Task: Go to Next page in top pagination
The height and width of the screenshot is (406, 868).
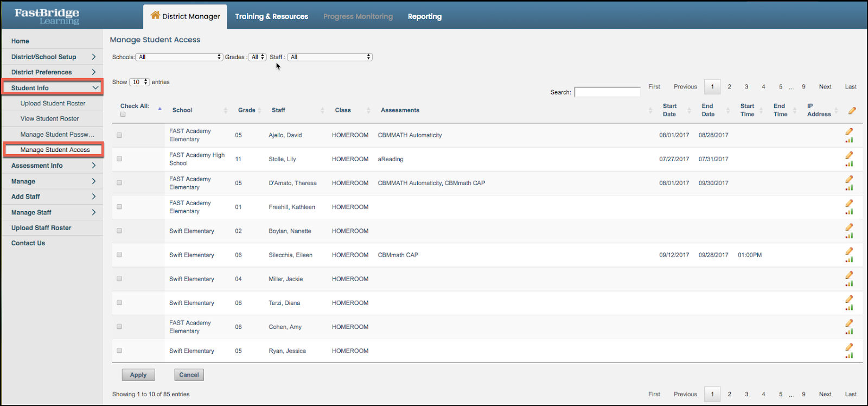Action: 825,87
